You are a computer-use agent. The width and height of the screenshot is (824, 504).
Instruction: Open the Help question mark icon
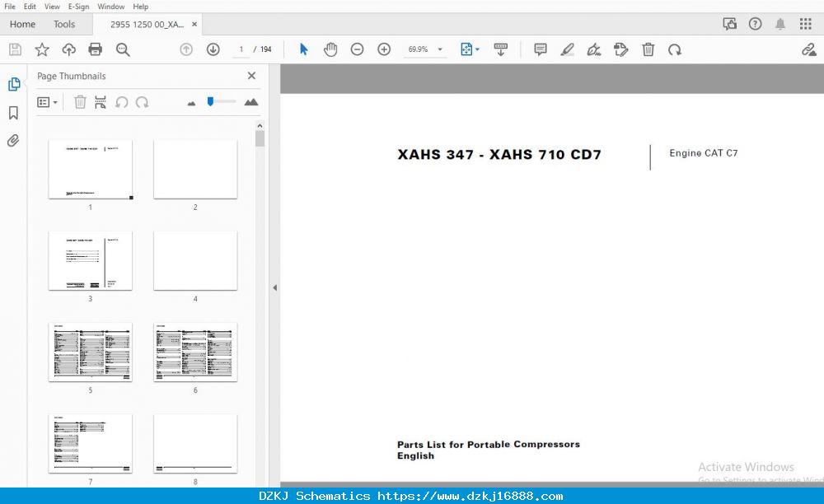coord(755,24)
